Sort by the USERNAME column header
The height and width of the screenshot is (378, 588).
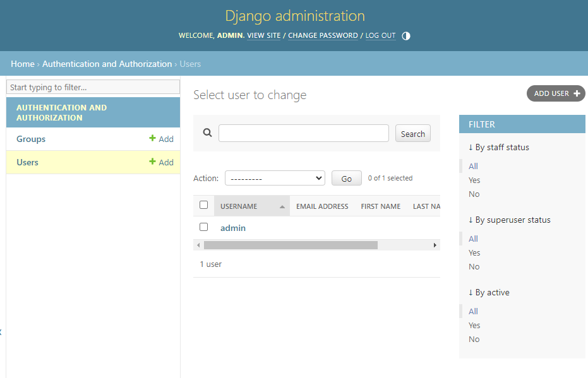point(239,206)
